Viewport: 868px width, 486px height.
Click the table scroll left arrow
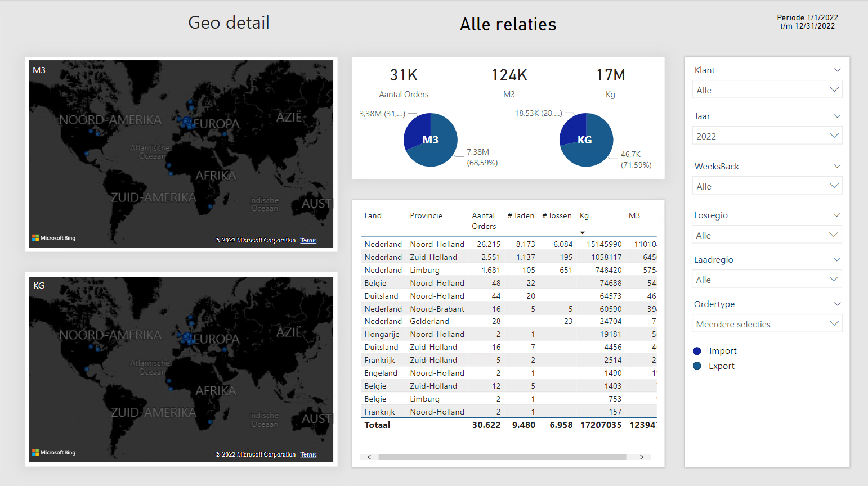point(369,457)
